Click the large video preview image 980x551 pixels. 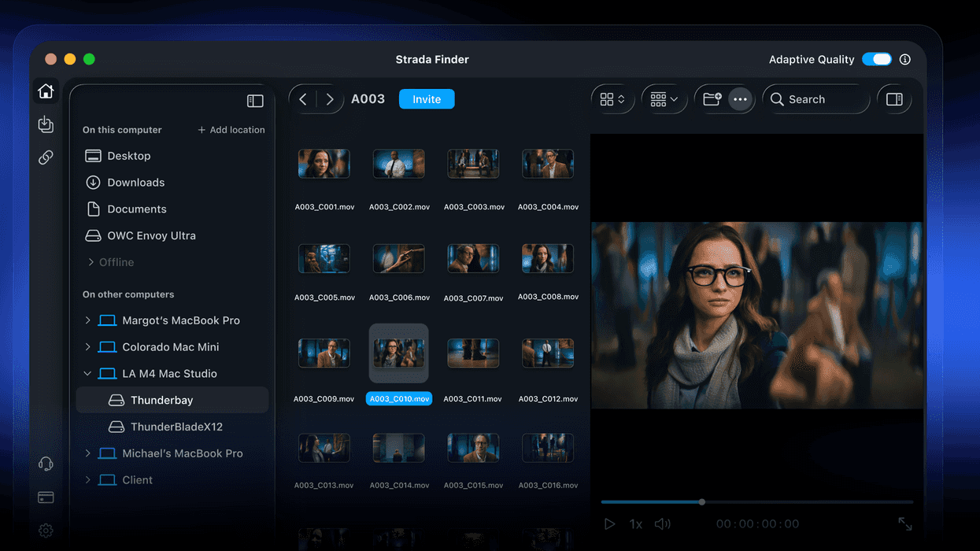756,315
